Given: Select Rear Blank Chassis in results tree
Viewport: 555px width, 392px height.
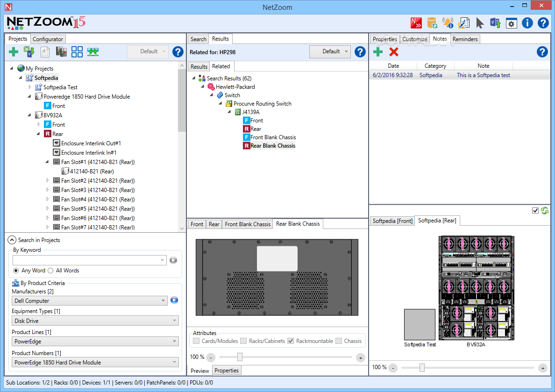Looking at the screenshot, I should (272, 146).
